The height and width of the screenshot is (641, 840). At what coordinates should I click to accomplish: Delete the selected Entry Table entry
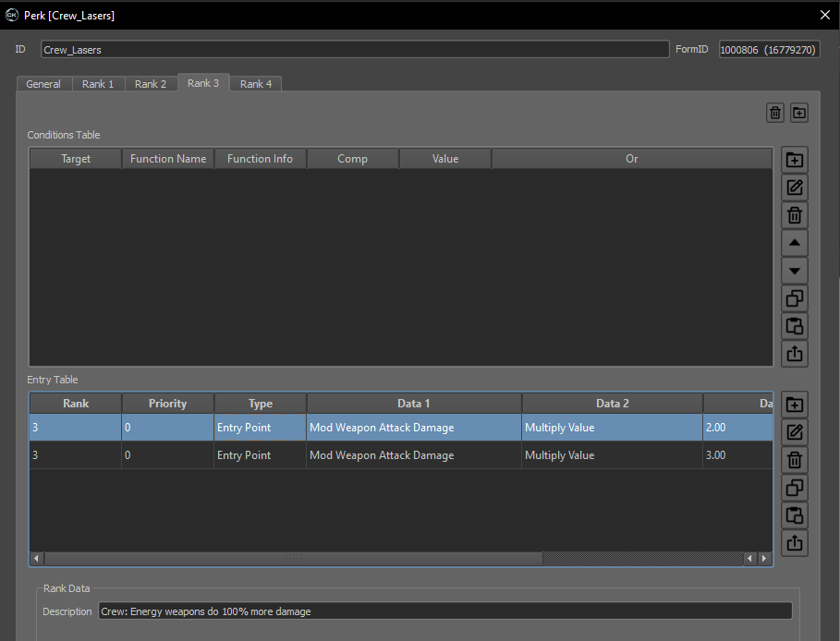tap(795, 460)
